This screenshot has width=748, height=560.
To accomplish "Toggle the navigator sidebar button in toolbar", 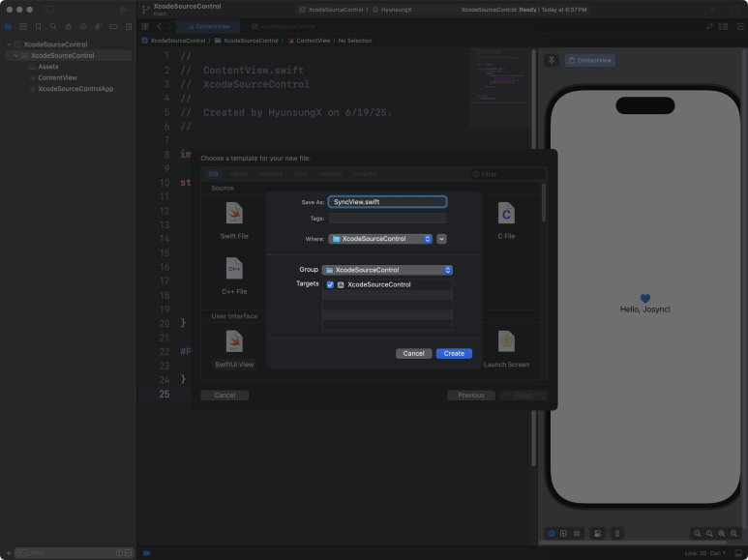I will [x=48, y=10].
